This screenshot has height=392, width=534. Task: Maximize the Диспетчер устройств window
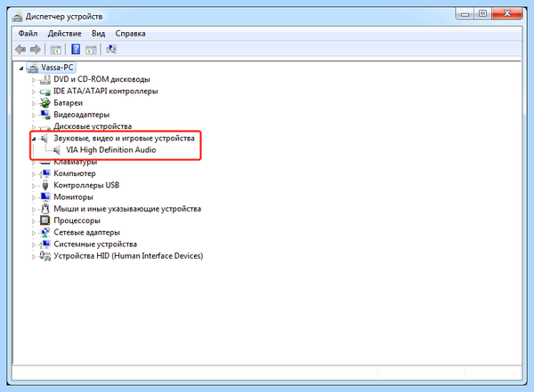tap(482, 14)
